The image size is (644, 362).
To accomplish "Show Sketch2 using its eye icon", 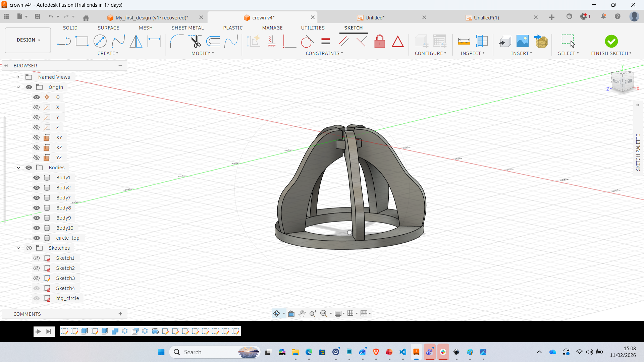I will 37,268.
